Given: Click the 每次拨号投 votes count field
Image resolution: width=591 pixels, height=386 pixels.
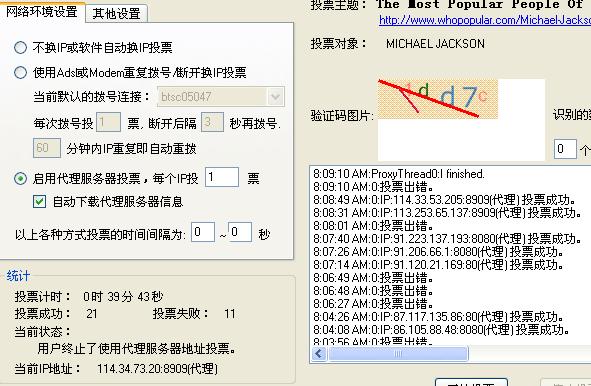Looking at the screenshot, I should pos(108,122).
